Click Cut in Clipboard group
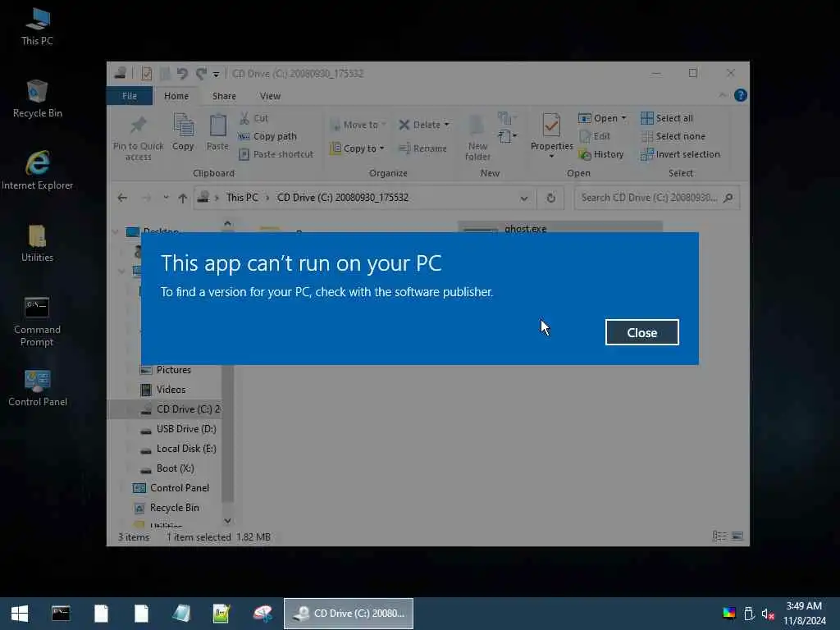Viewport: 840px width, 630px height. (x=253, y=118)
